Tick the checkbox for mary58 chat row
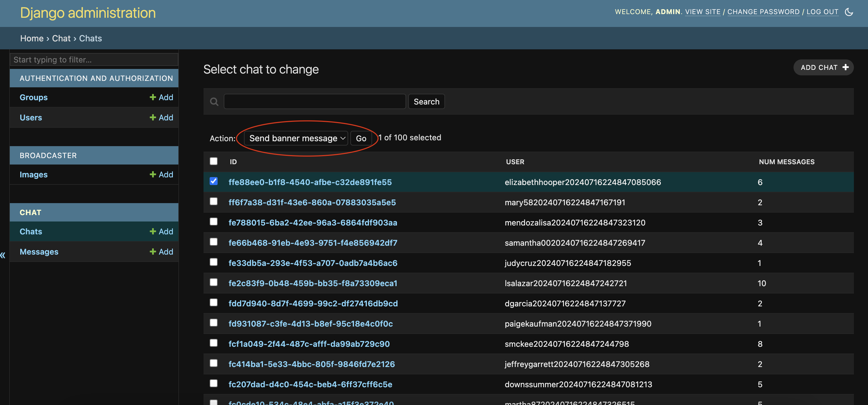The height and width of the screenshot is (405, 868). pos(213,202)
